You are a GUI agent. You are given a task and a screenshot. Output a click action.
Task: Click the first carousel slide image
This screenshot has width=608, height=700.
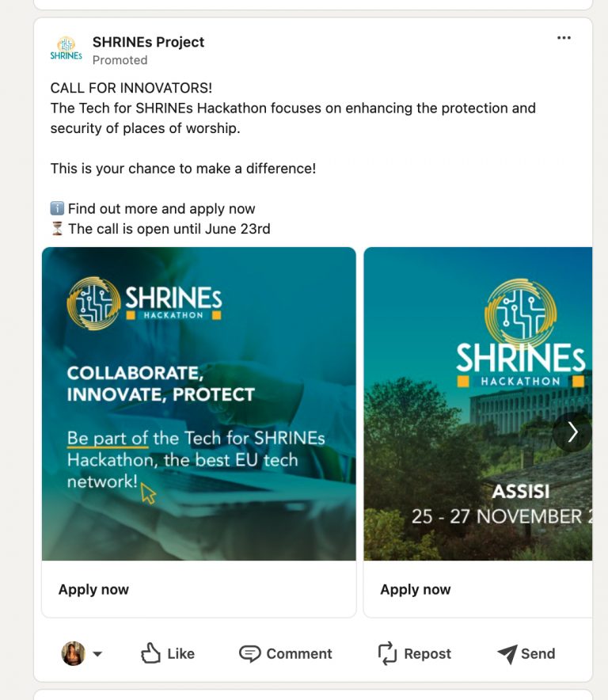(x=198, y=404)
